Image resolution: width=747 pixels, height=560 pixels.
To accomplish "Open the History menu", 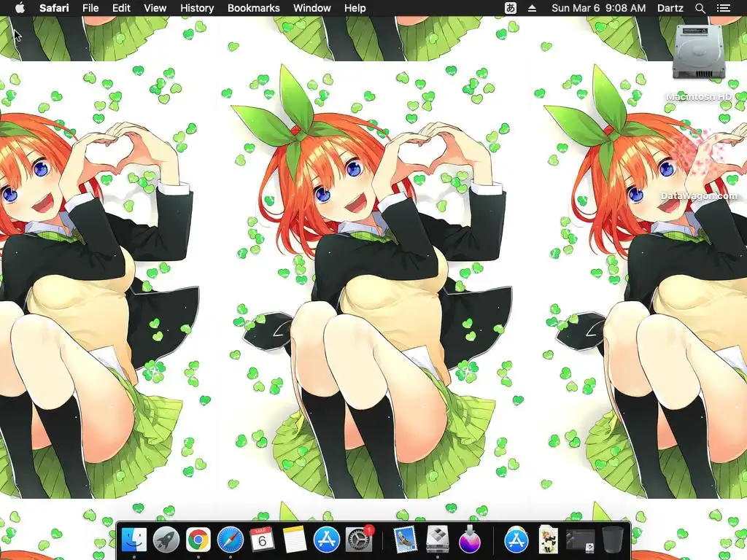I will 197,8.
